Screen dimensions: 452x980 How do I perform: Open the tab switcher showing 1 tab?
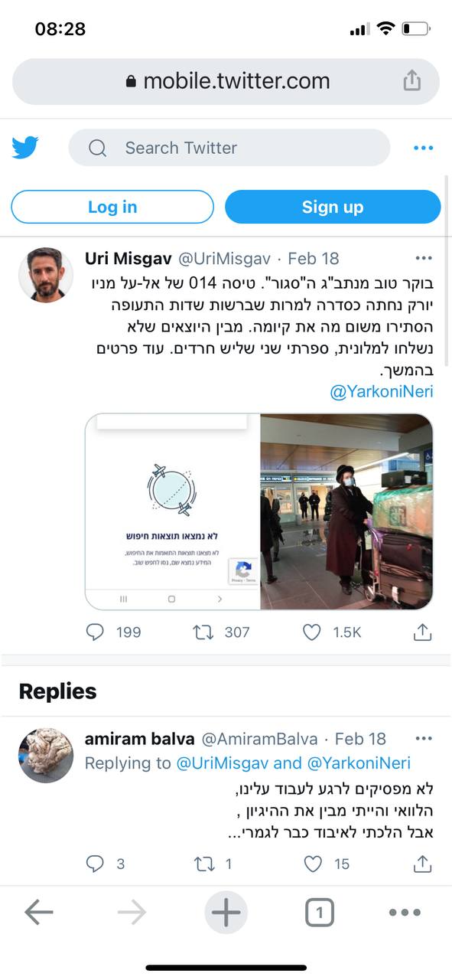tap(320, 913)
